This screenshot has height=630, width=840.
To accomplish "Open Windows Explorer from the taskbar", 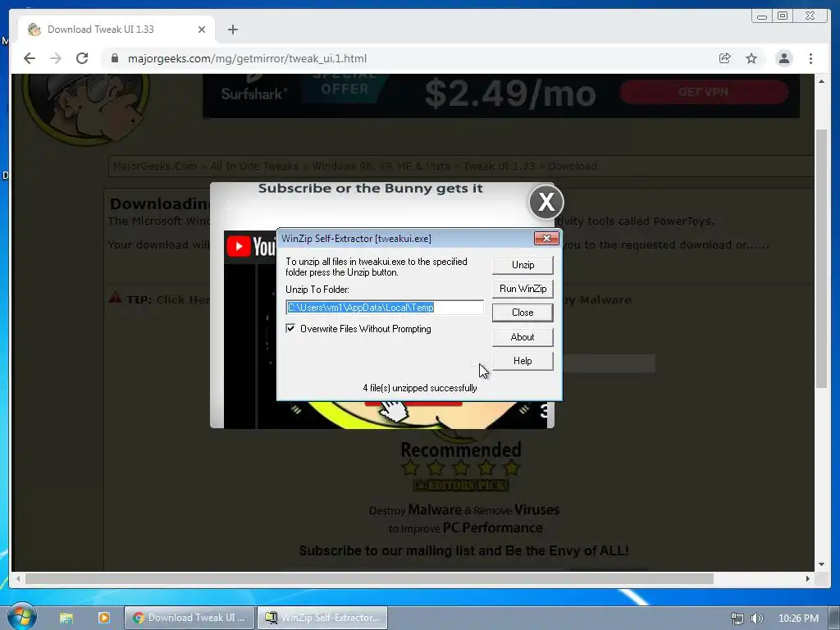I will [66, 618].
